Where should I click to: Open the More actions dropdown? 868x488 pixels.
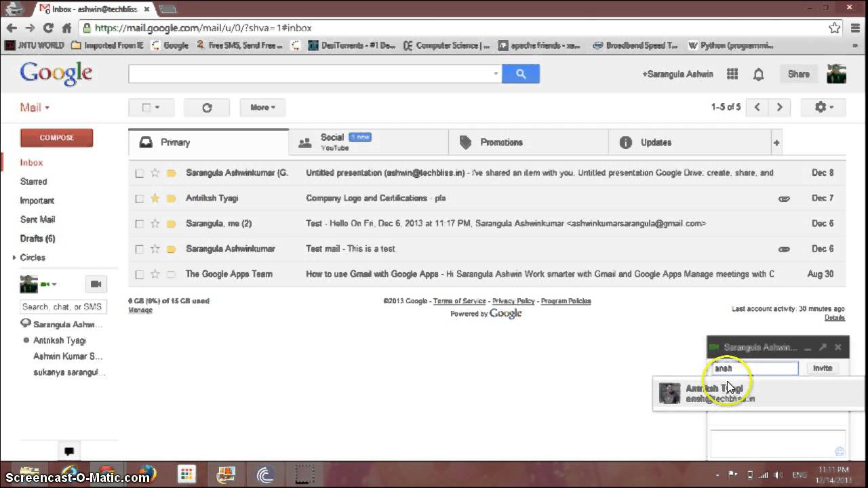pos(262,107)
